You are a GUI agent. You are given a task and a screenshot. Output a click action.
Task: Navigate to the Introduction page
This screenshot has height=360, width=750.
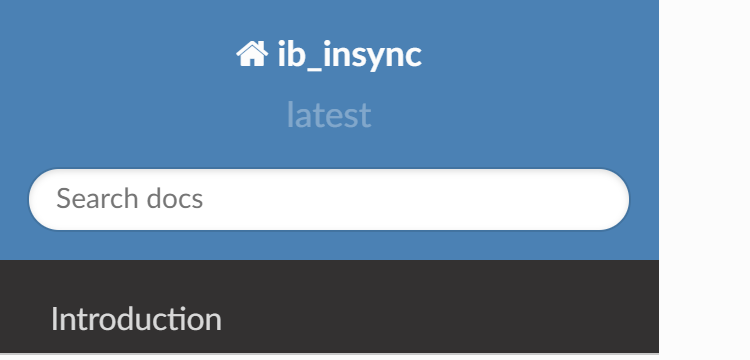pyautogui.click(x=329, y=318)
